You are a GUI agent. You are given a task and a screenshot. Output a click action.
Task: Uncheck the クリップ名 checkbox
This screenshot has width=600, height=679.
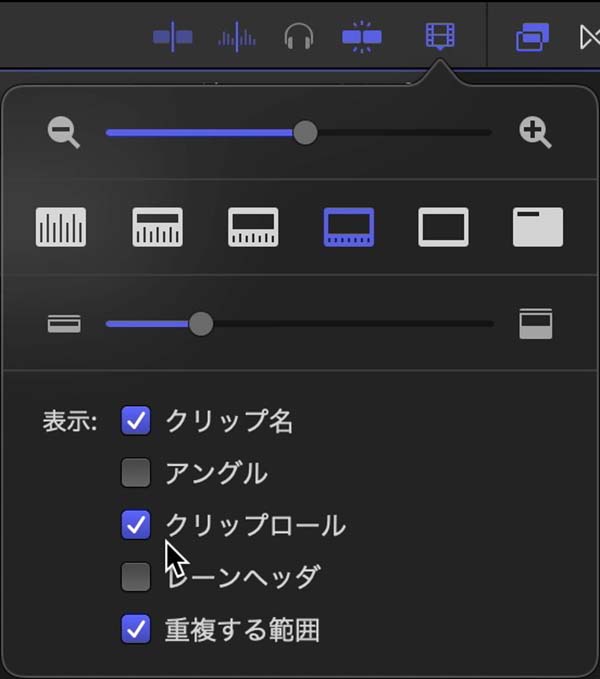pyautogui.click(x=136, y=420)
